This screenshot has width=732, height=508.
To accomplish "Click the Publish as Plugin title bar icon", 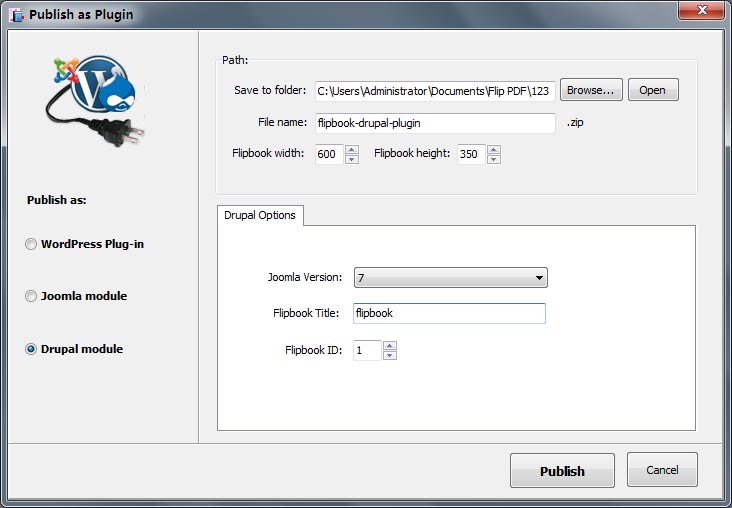I will 16,15.
